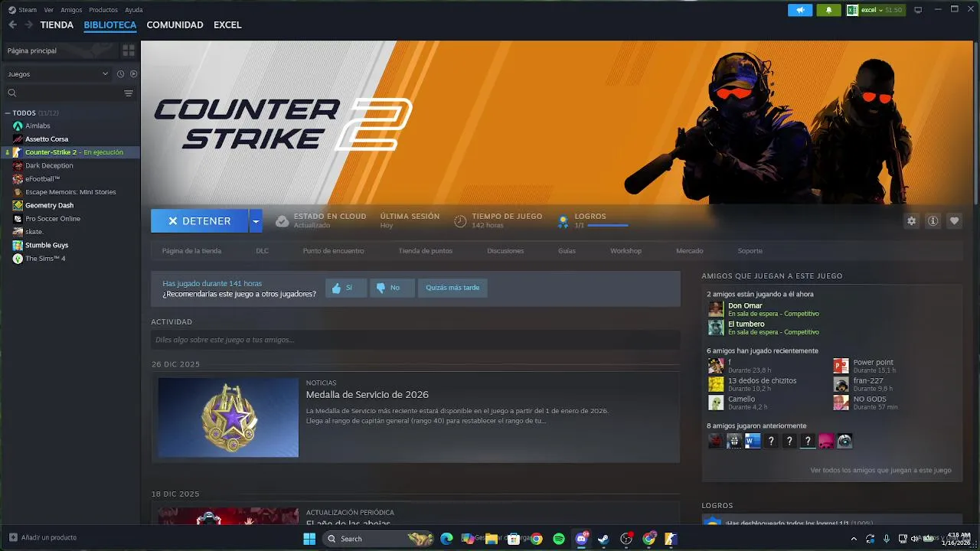
Task: Select eFootball in the game list
Action: click(42, 179)
